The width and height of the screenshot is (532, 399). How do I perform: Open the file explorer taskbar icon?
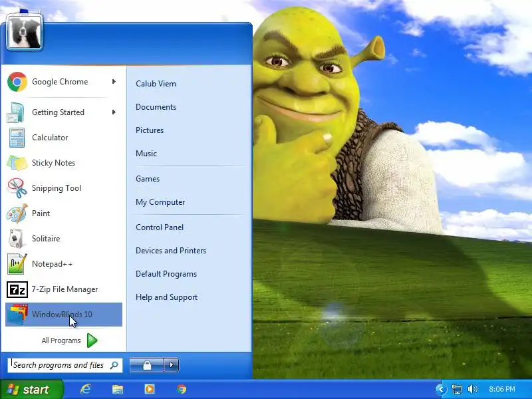coord(118,389)
